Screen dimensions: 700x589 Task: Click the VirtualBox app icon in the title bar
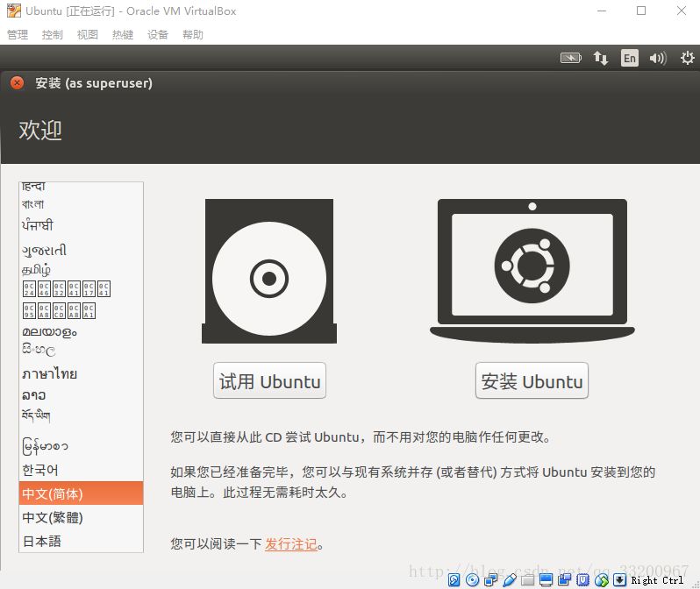tap(14, 11)
